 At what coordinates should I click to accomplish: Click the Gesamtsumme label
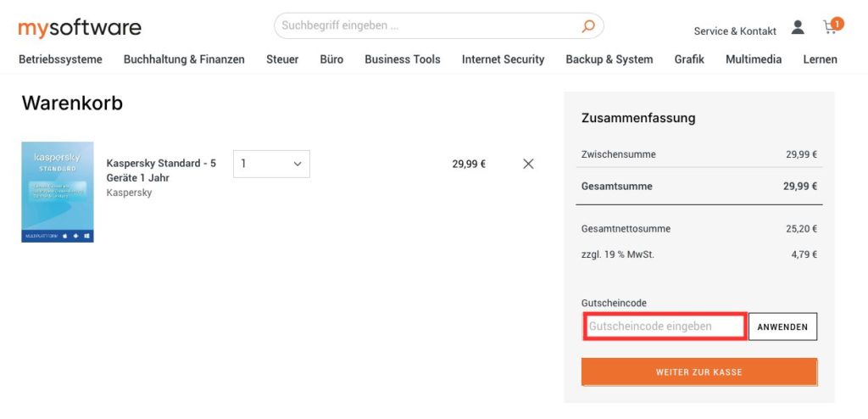617,187
